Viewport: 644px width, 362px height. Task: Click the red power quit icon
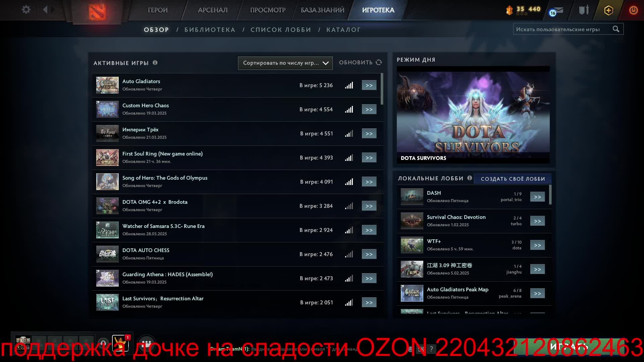pyautogui.click(x=633, y=10)
